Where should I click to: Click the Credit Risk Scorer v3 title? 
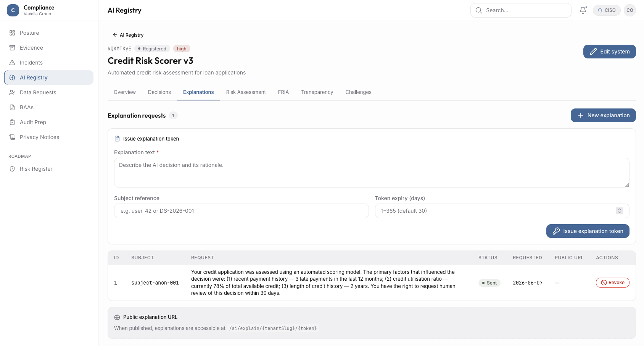[x=150, y=61]
